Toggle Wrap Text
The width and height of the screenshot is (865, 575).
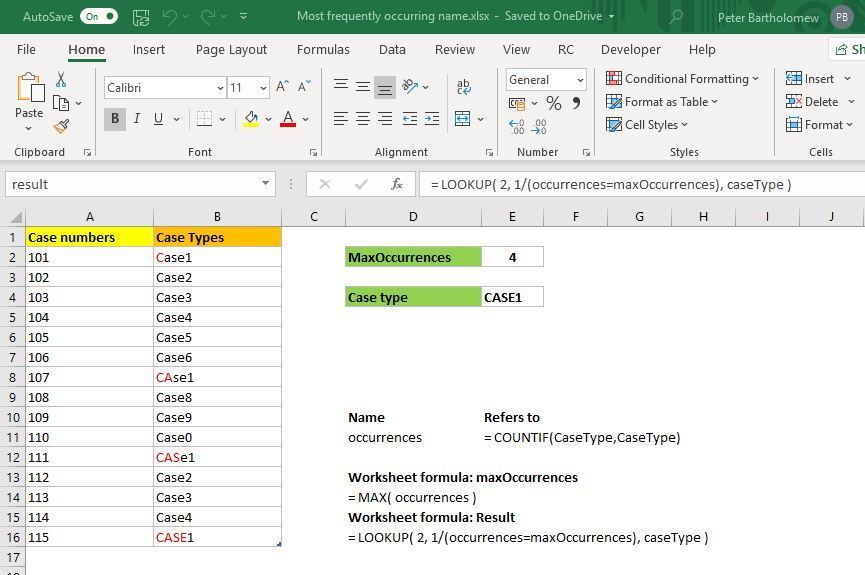point(464,87)
